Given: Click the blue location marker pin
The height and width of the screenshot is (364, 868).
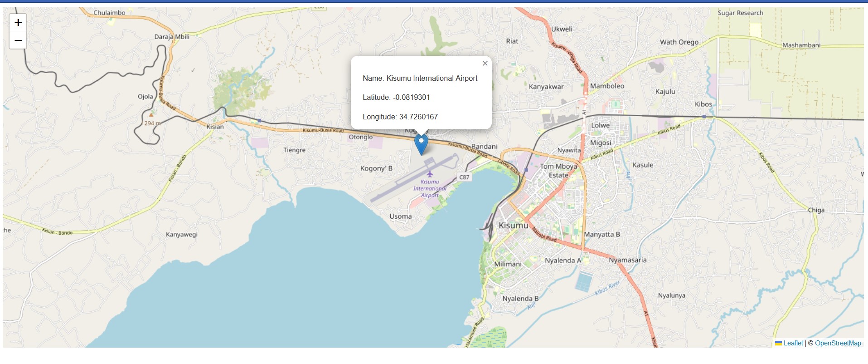Looking at the screenshot, I should [421, 144].
